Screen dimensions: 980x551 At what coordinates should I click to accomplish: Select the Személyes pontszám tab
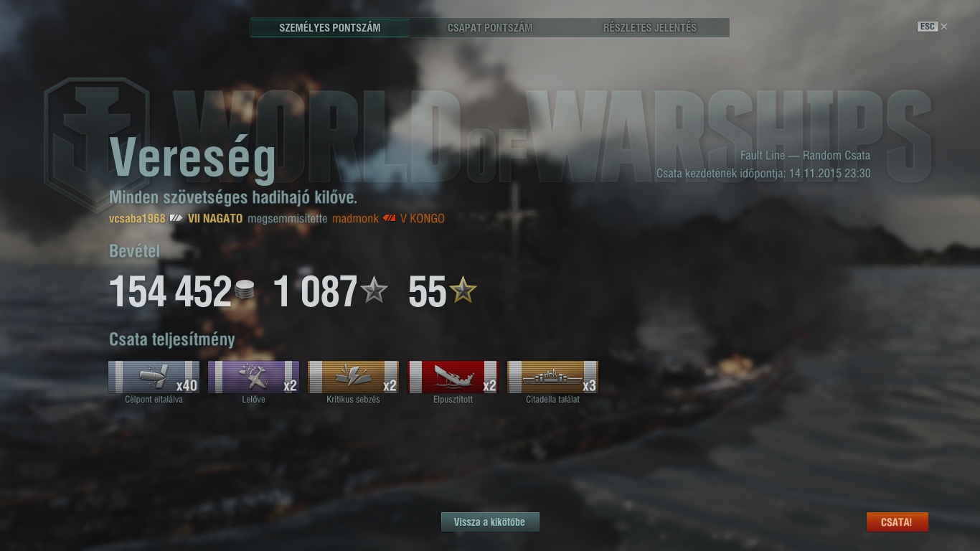point(330,28)
